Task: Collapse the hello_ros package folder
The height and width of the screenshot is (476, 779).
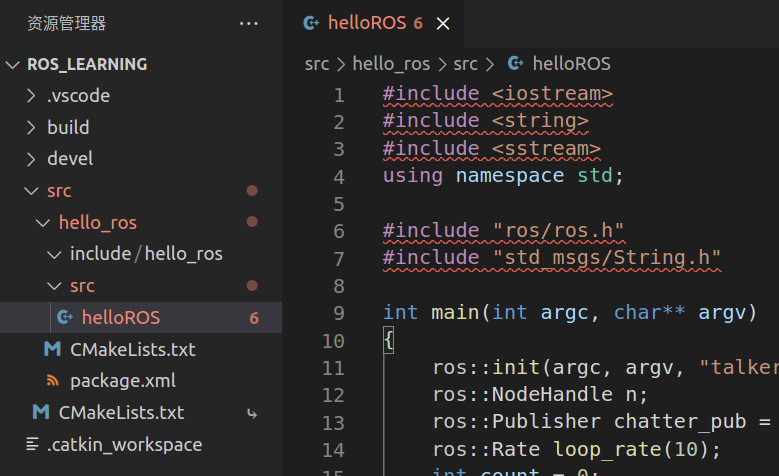Action: [43, 223]
